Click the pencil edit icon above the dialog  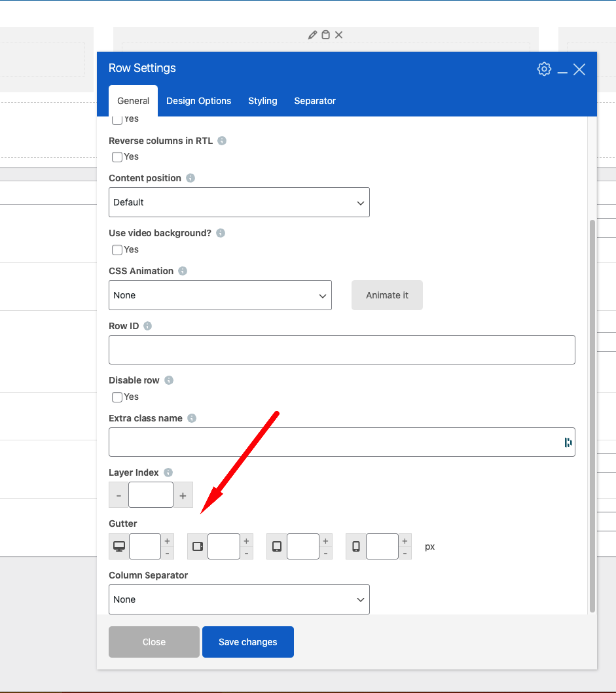click(x=312, y=35)
